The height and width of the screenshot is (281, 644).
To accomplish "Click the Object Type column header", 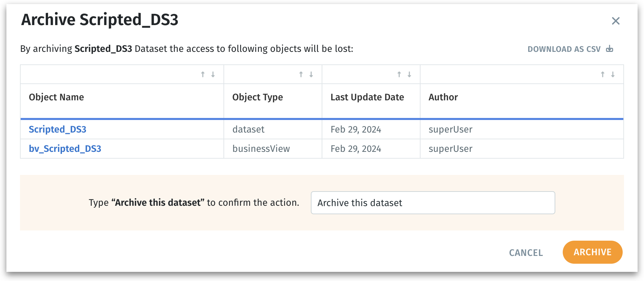I will click(257, 97).
